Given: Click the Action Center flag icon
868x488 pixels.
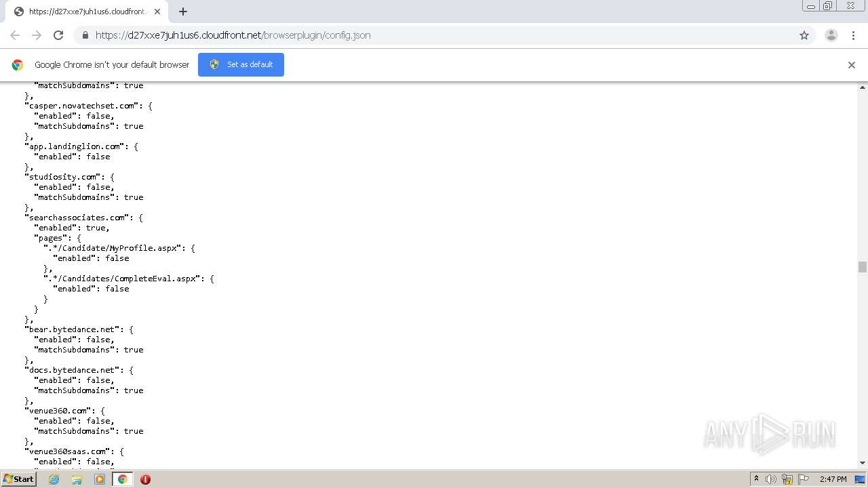Looking at the screenshot, I should (804, 479).
